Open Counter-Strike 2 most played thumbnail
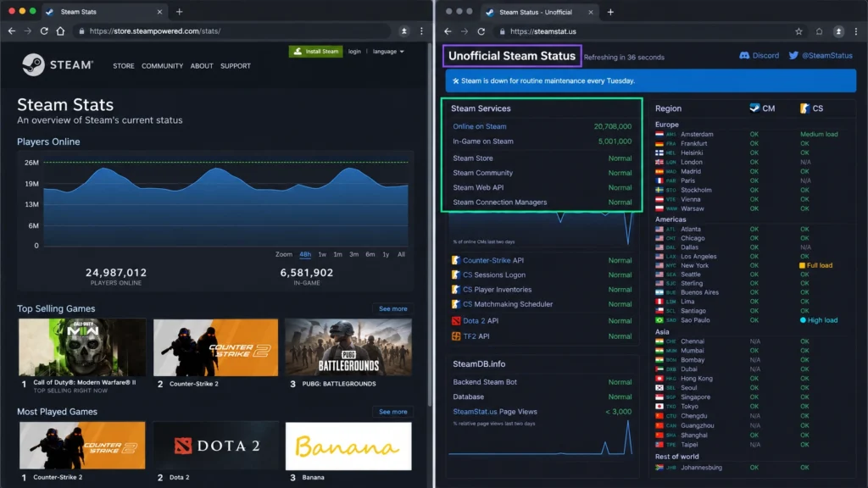Screen dimensions: 868x488 point(82,446)
